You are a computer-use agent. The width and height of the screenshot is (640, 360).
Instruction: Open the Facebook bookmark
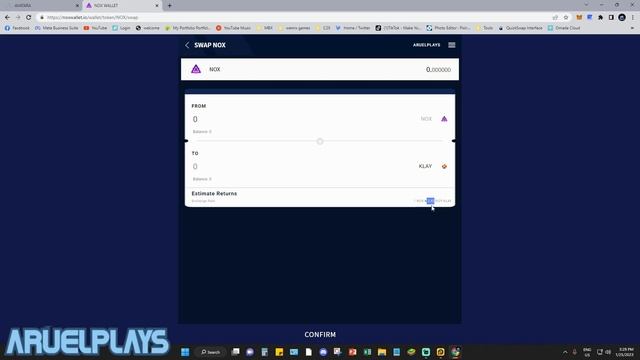(x=17, y=28)
